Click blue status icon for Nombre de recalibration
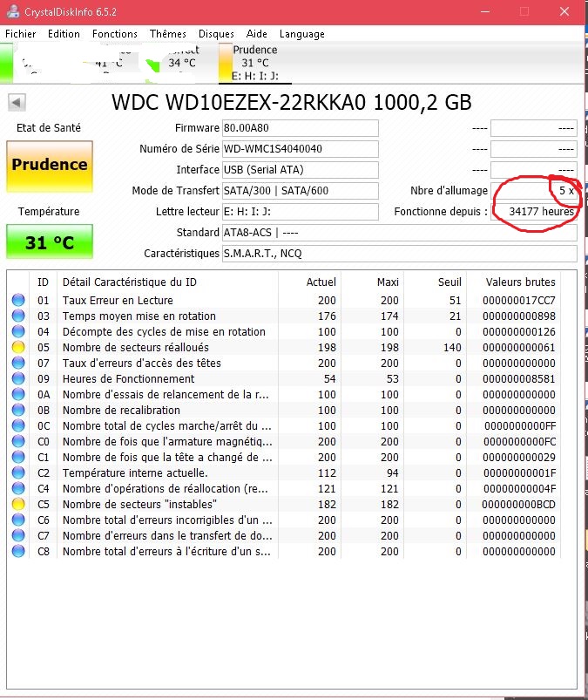 [18, 410]
